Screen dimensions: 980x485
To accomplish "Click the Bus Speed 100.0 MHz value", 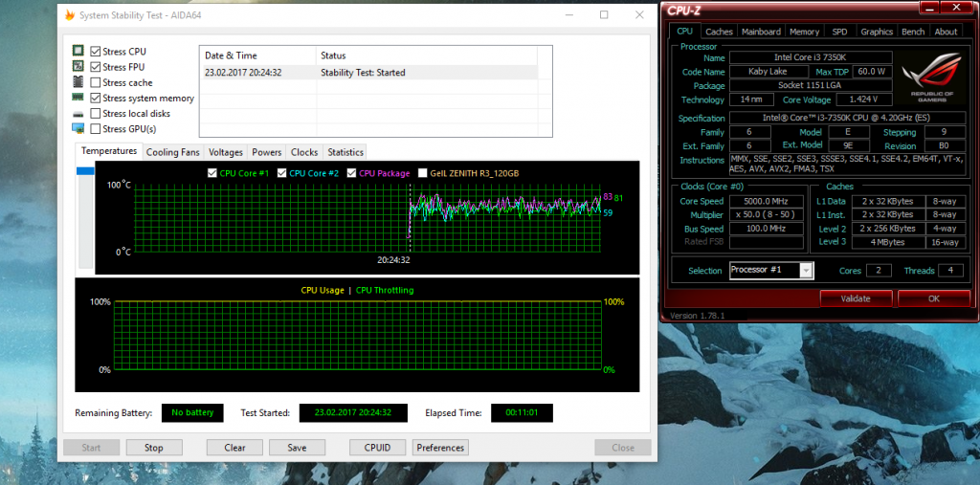I will pyautogui.click(x=767, y=229).
